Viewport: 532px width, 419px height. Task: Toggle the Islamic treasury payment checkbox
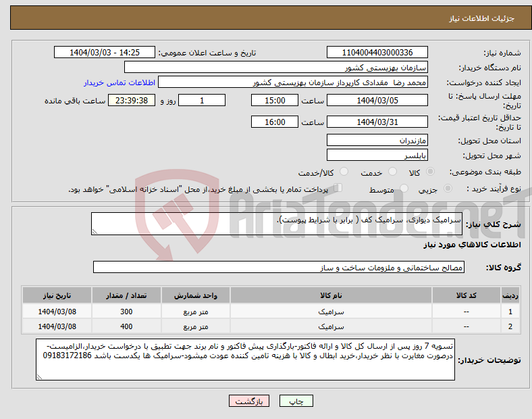(338, 188)
